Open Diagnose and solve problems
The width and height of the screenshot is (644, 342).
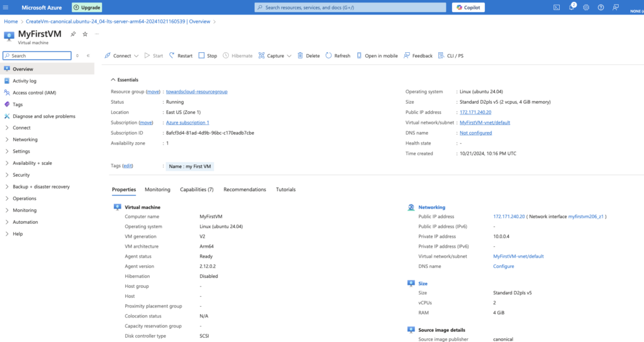[x=44, y=116]
